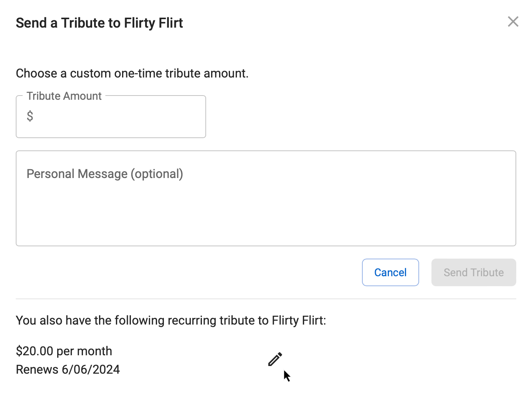Click the recurring tribute notice sentence

point(171,320)
